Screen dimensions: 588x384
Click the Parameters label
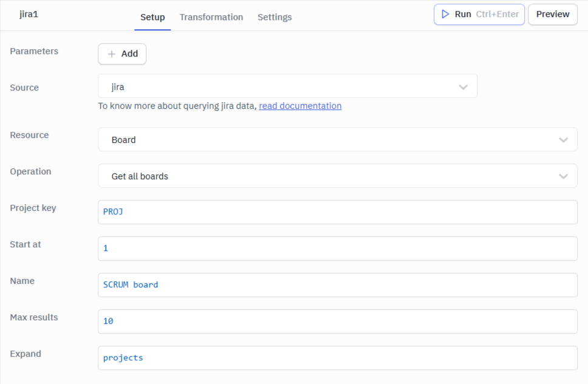click(34, 51)
